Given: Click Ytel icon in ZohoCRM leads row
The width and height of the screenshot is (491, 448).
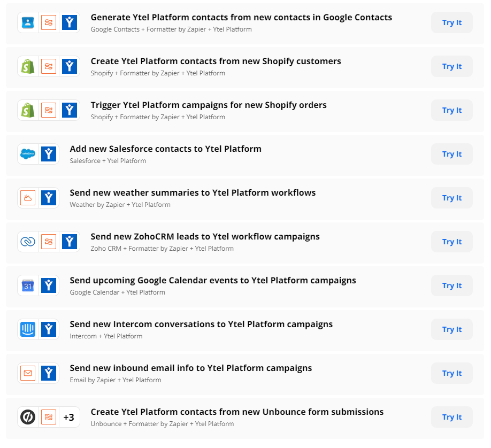Looking at the screenshot, I should 70,242.
